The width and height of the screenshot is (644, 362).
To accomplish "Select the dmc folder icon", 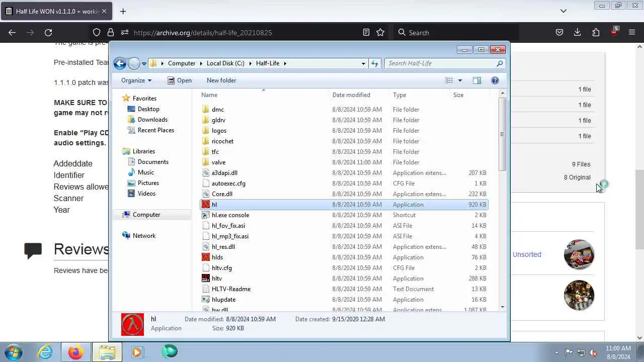I will (205, 110).
